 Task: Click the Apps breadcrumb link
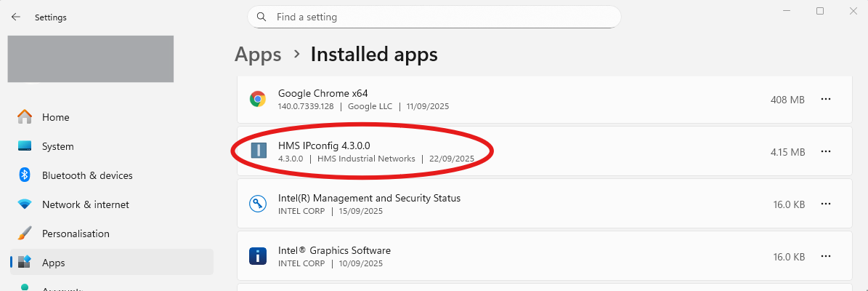tap(258, 54)
